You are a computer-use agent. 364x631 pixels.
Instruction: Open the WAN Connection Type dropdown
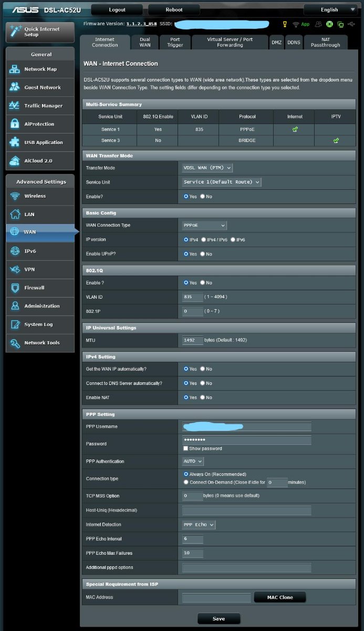(204, 225)
